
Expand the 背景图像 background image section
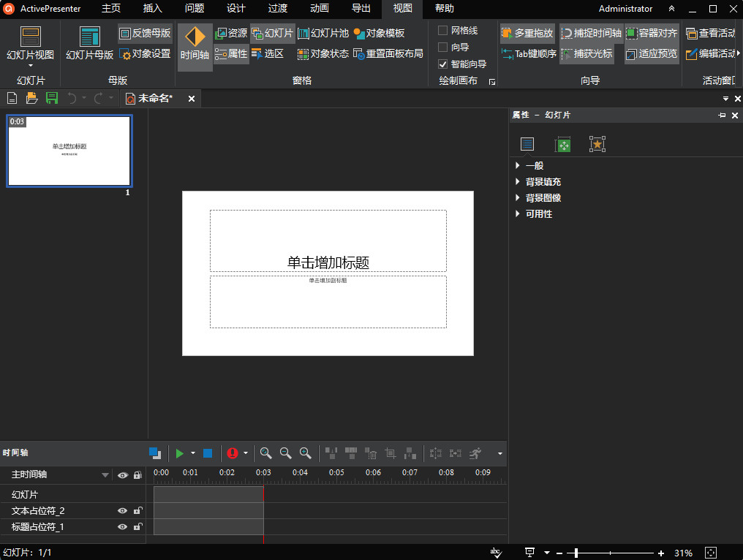click(x=518, y=197)
